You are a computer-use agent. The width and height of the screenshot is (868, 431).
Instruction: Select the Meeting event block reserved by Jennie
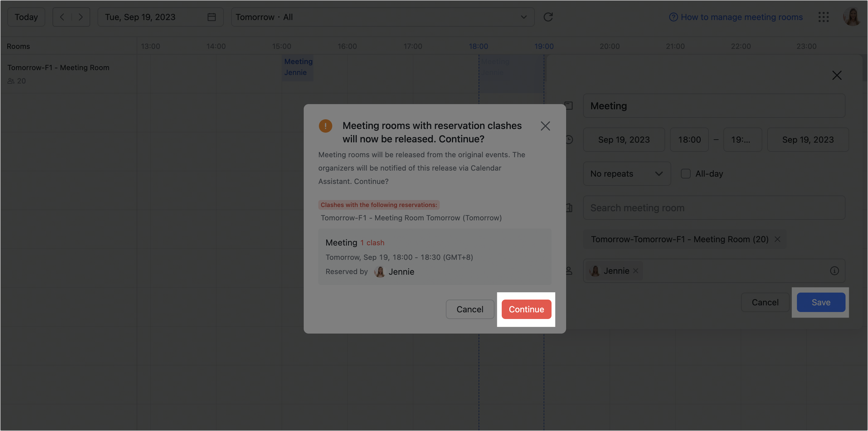[298, 67]
